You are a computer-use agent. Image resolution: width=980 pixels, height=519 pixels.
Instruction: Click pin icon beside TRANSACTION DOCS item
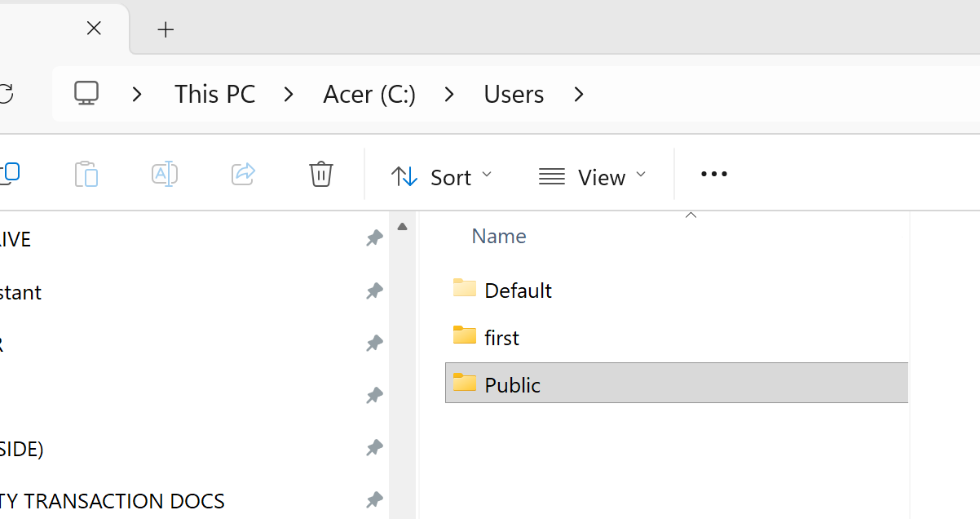pos(374,499)
